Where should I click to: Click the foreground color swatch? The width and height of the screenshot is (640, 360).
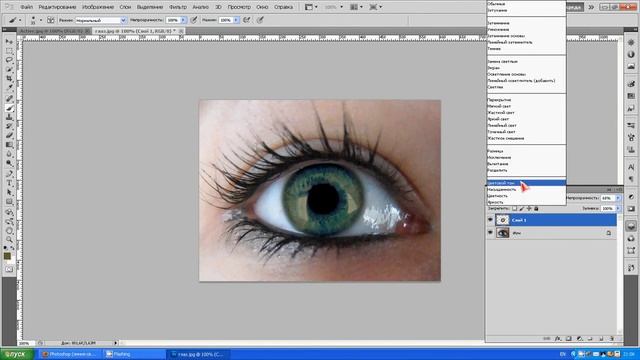pyautogui.click(x=7, y=256)
